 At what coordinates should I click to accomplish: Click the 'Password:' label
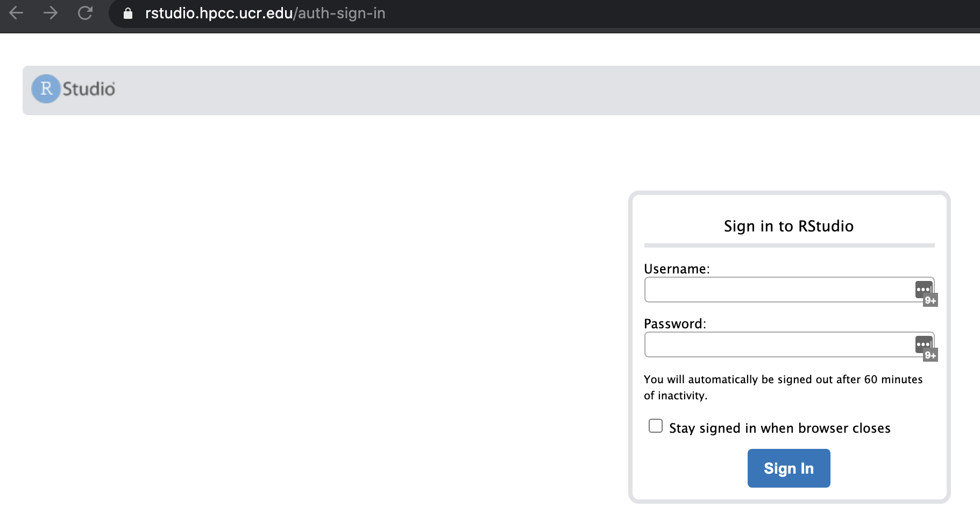[x=674, y=323]
